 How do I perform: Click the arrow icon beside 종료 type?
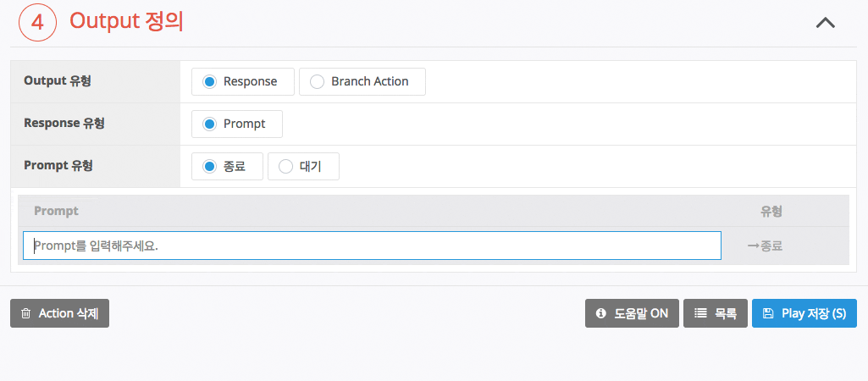752,246
